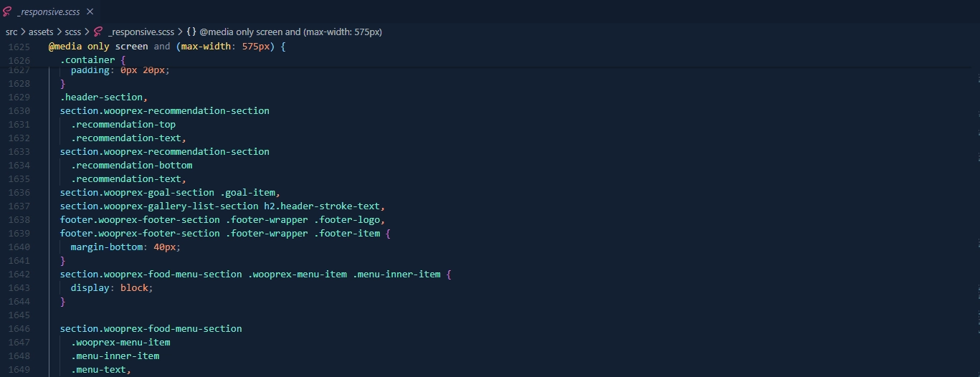Click the .recommendation-top selector text
Screen dimensions: 980x377
tap(123, 125)
